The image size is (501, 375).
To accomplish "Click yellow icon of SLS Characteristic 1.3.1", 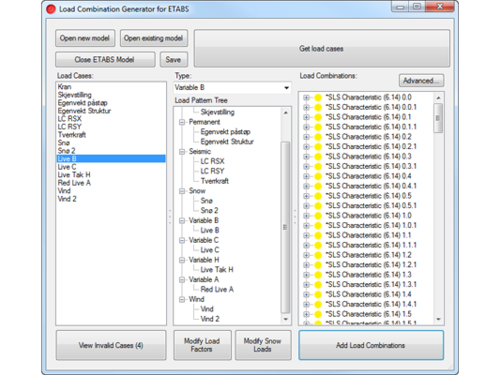I will [x=318, y=285].
